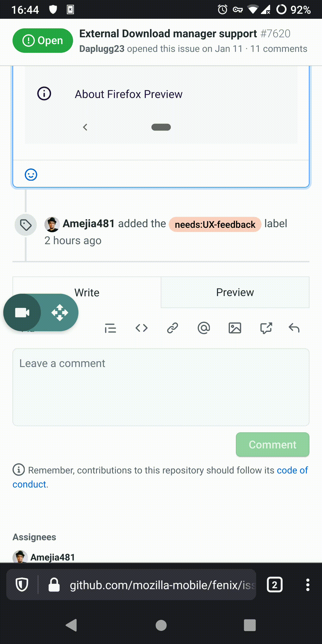Tap the About Firefox Preview text in screenshot
The image size is (322, 644).
(x=129, y=94)
